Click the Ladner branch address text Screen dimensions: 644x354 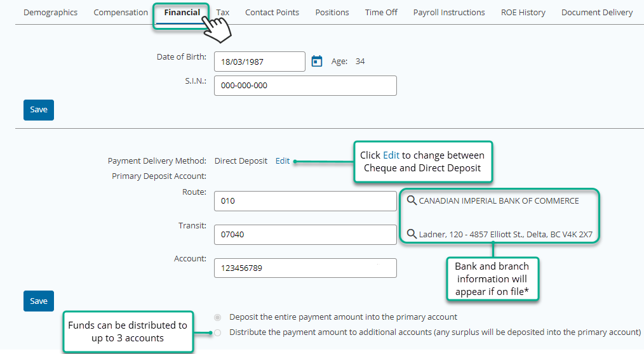click(506, 234)
